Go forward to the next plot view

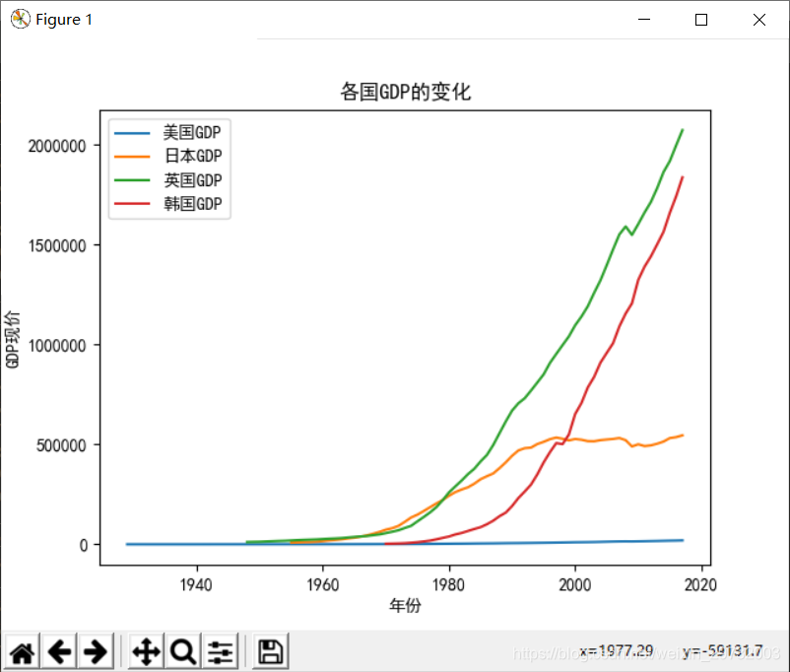95,651
